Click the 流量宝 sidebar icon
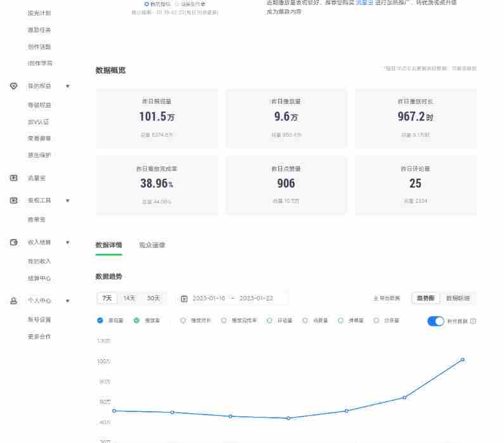Image resolution: width=504 pixels, height=443 pixels. [x=13, y=178]
